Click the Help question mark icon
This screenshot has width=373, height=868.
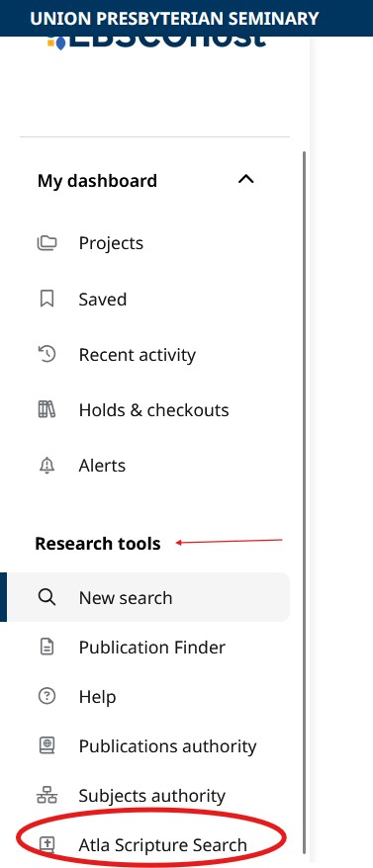[47, 696]
